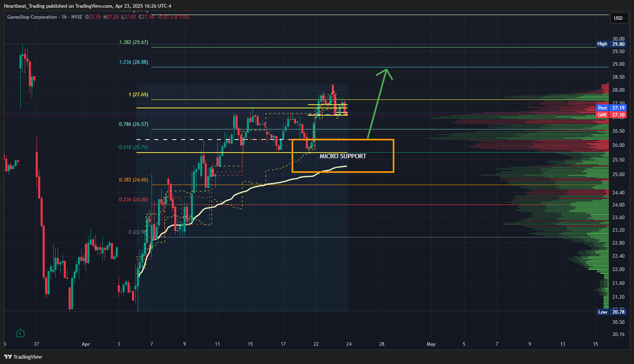The width and height of the screenshot is (634, 364).
Task: Click the MICRO SUPPORT text label
Action: [x=343, y=156]
